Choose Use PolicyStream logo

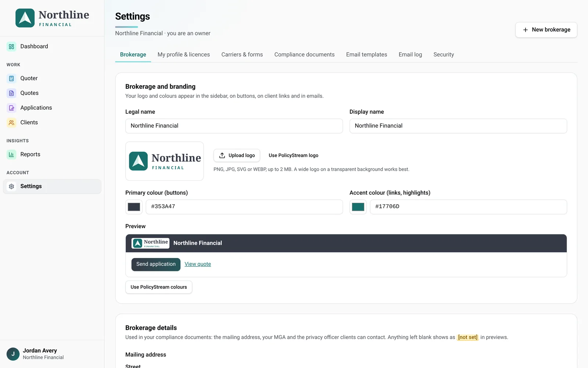[x=293, y=155]
